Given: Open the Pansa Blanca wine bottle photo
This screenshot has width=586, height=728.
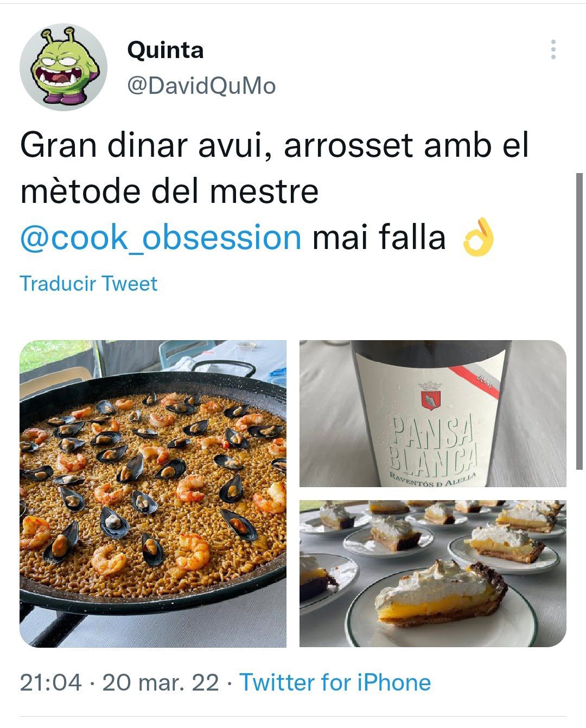Looking at the screenshot, I should pos(433,413).
